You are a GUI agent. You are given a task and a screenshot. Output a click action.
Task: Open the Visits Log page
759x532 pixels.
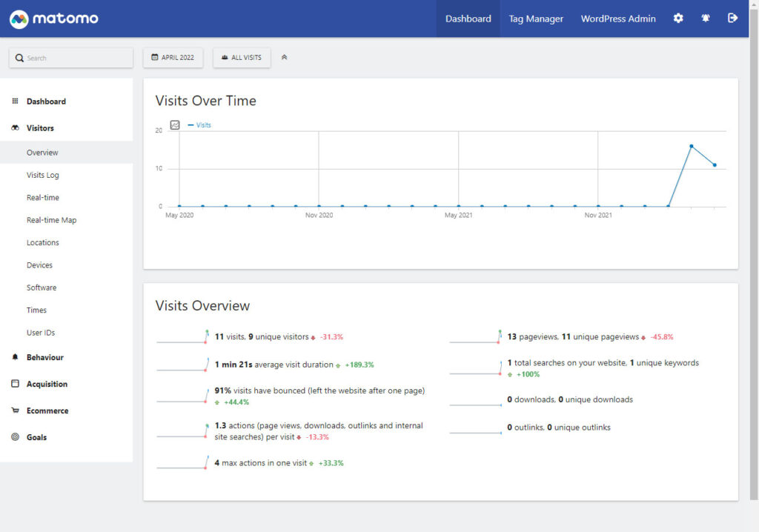43,175
